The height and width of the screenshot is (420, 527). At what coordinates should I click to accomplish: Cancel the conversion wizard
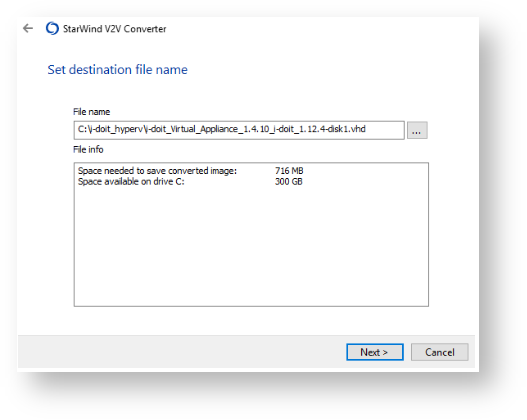(439, 352)
